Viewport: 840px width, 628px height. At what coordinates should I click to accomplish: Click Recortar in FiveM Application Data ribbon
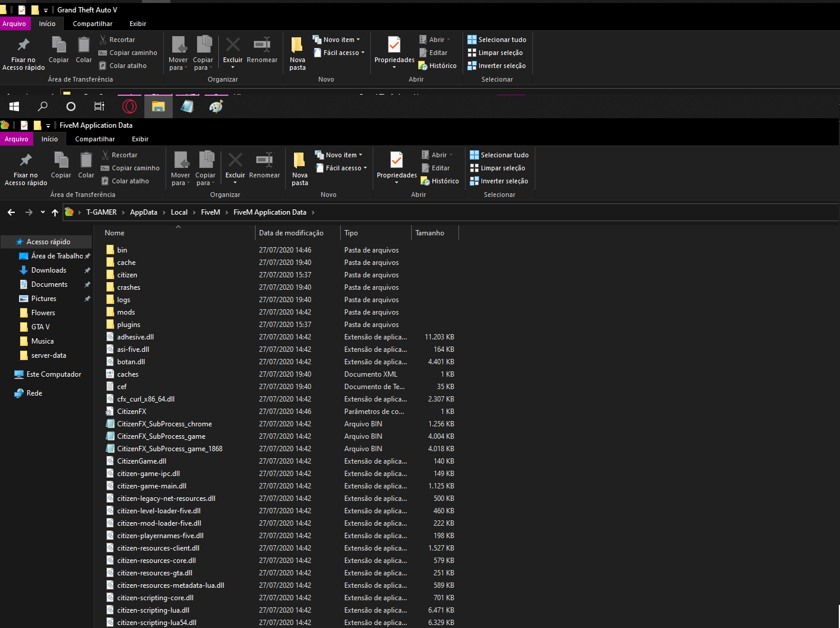pyautogui.click(x=119, y=155)
